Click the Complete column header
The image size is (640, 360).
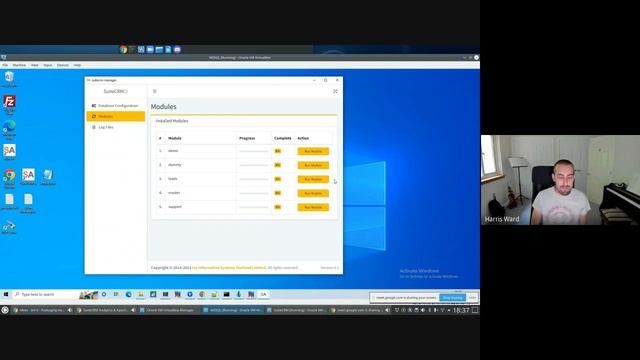pyautogui.click(x=282, y=138)
